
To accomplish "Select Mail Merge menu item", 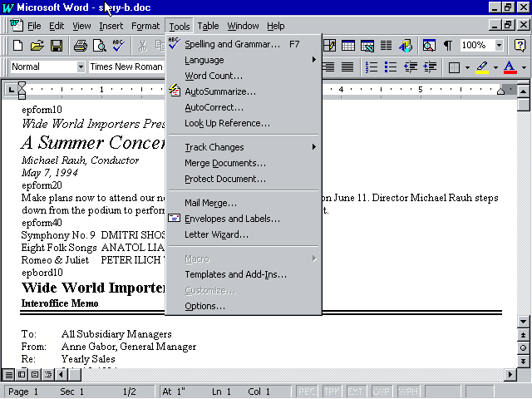I will coord(244,203).
